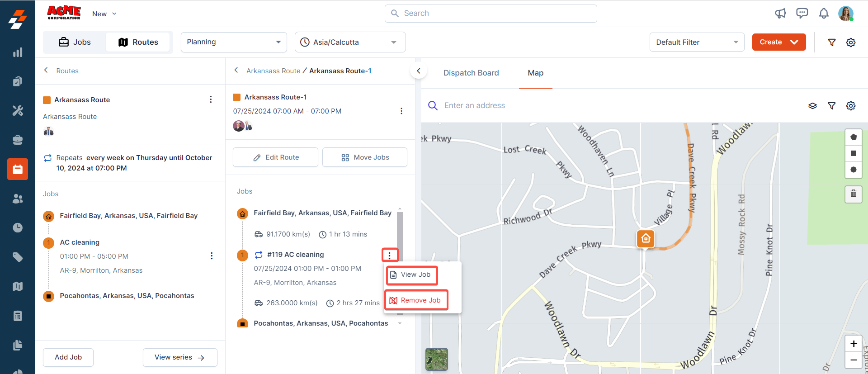This screenshot has width=868, height=374.
Task: Open the top toolbar filter funnel icon
Action: [x=831, y=42]
